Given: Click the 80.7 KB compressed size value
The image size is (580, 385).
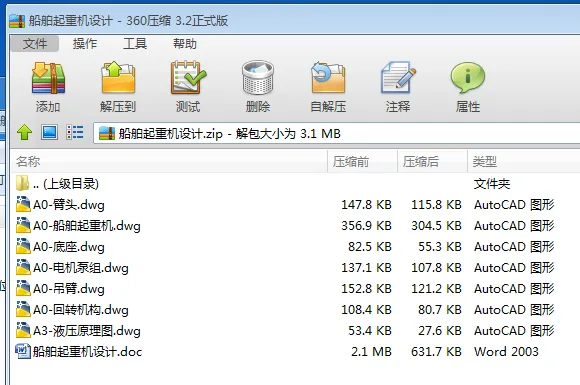Looking at the screenshot, I should (440, 310).
